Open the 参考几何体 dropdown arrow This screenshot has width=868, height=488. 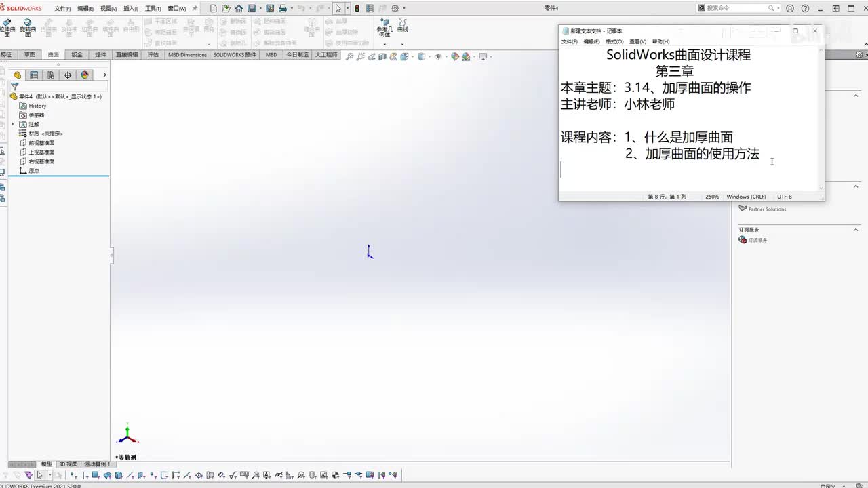pyautogui.click(x=384, y=44)
